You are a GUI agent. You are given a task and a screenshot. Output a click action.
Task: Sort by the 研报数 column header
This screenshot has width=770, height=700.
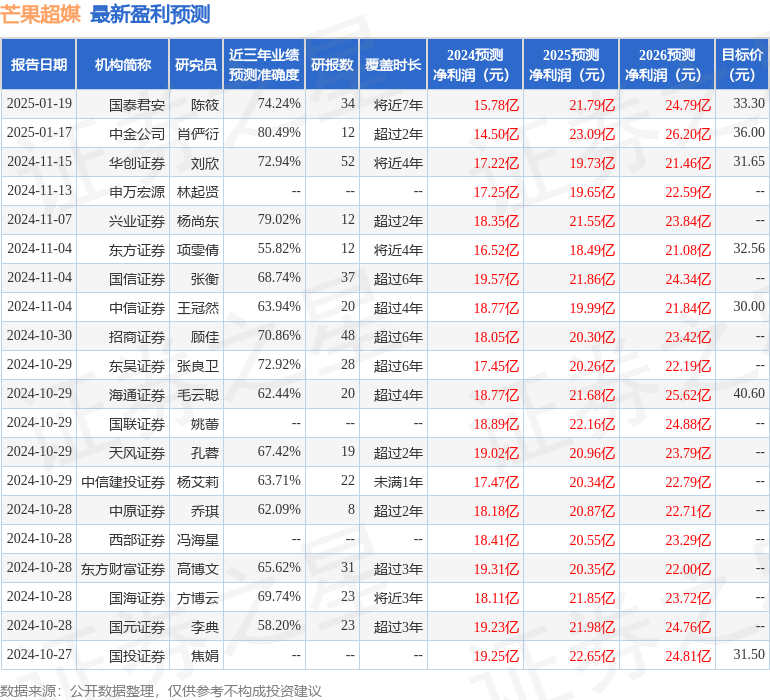coord(331,65)
